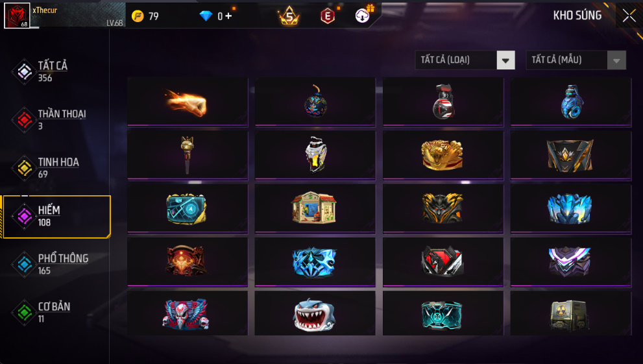Select the flaming fist skin
Viewport: 643px width, 364px height.
(x=188, y=101)
